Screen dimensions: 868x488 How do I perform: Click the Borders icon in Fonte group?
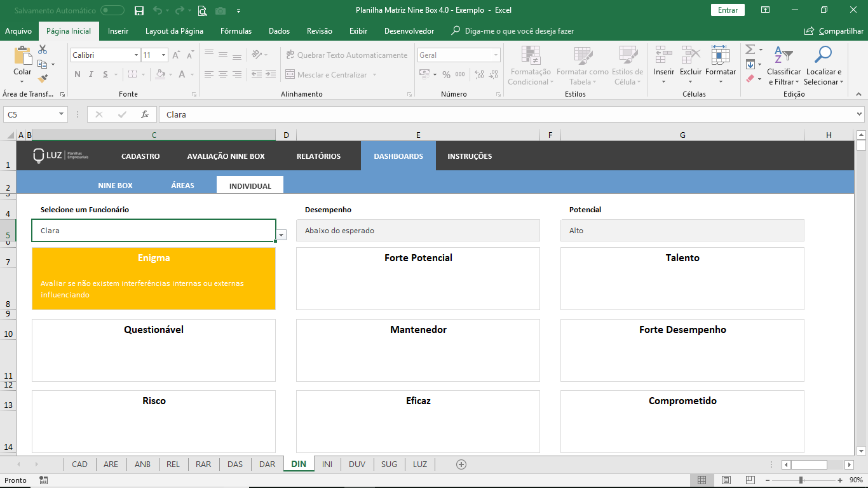(x=132, y=74)
